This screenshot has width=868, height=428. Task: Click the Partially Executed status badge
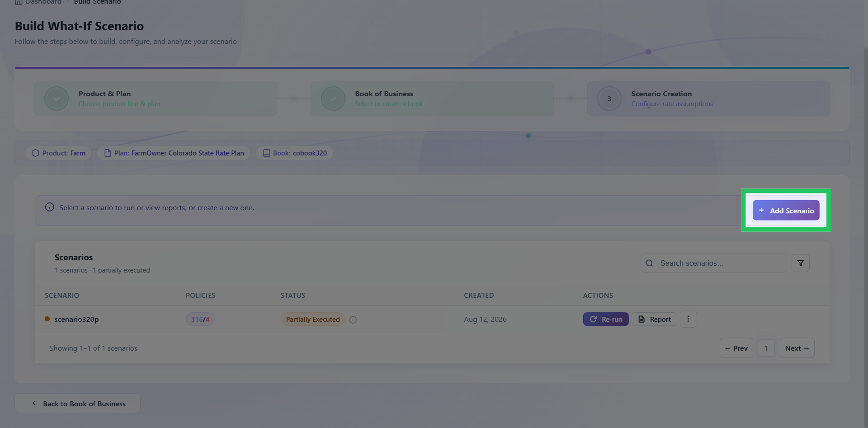coord(313,320)
